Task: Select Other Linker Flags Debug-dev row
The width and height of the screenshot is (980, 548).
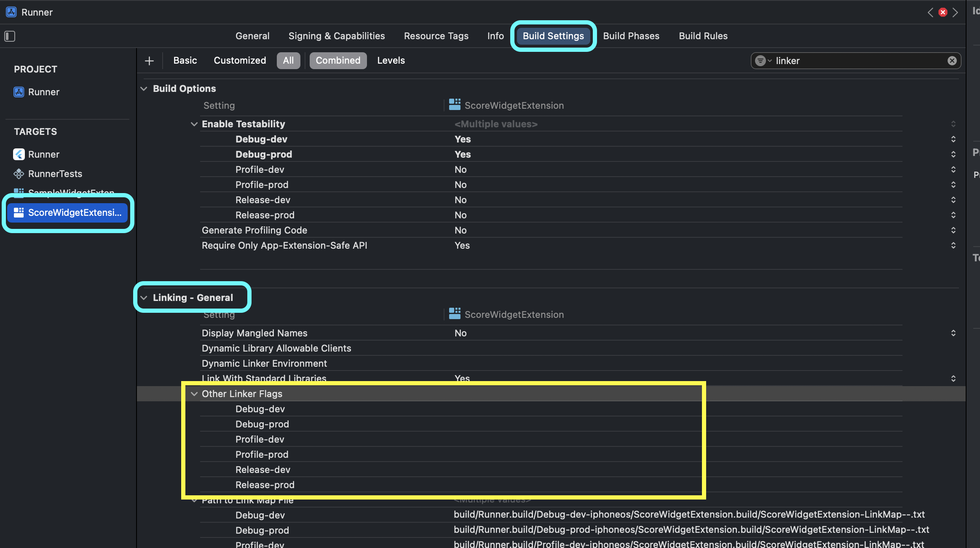Action: point(551,409)
